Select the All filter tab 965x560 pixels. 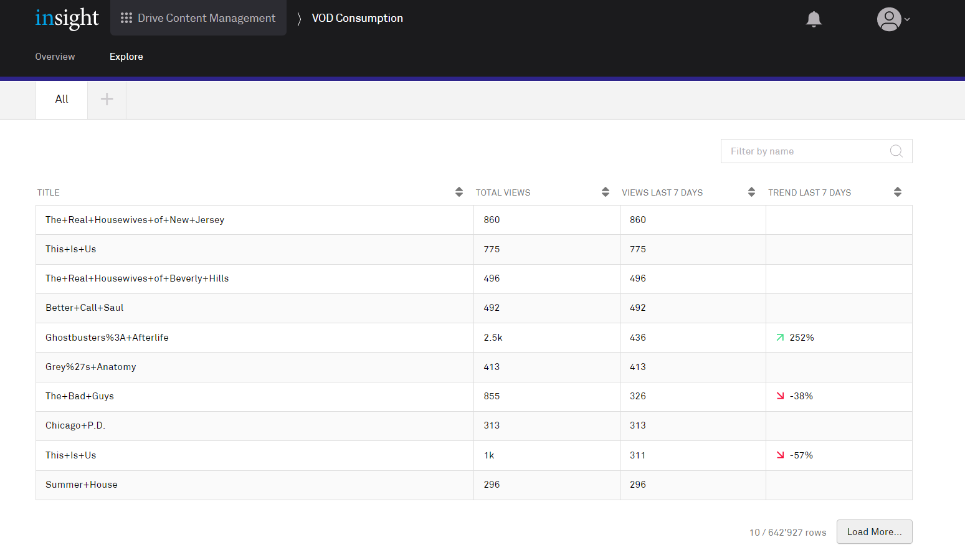click(62, 99)
